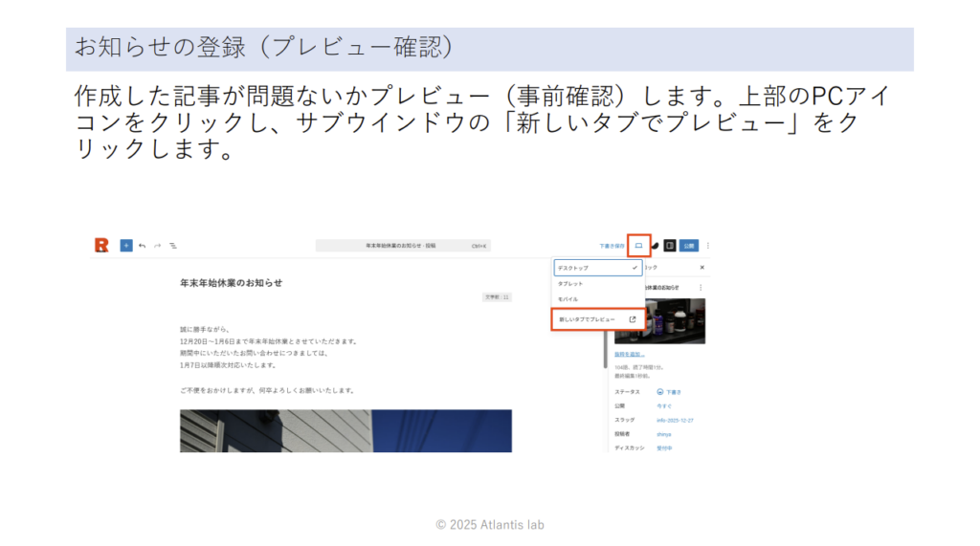
Task: Click the 下書き保存 link
Action: (x=612, y=246)
